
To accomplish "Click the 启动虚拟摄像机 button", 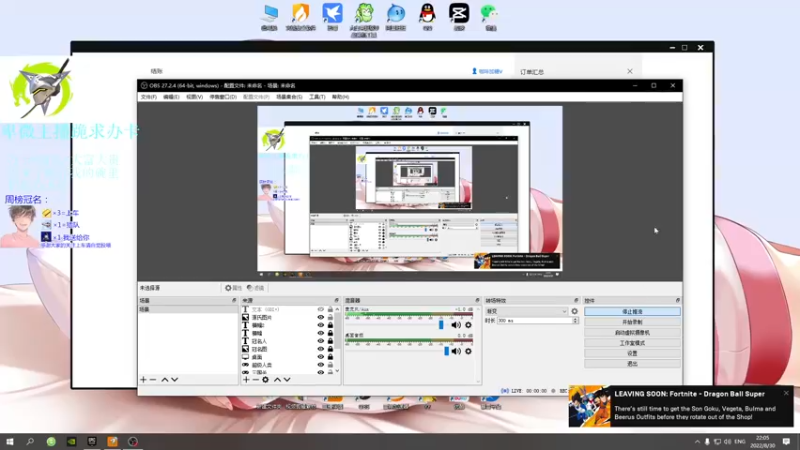I will pos(632,333).
